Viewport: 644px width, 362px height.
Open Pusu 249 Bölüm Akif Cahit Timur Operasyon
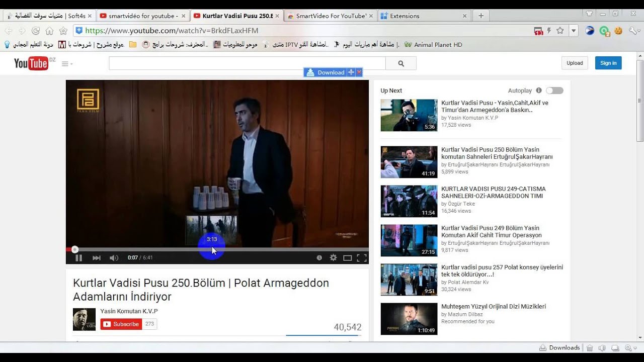pos(492,231)
